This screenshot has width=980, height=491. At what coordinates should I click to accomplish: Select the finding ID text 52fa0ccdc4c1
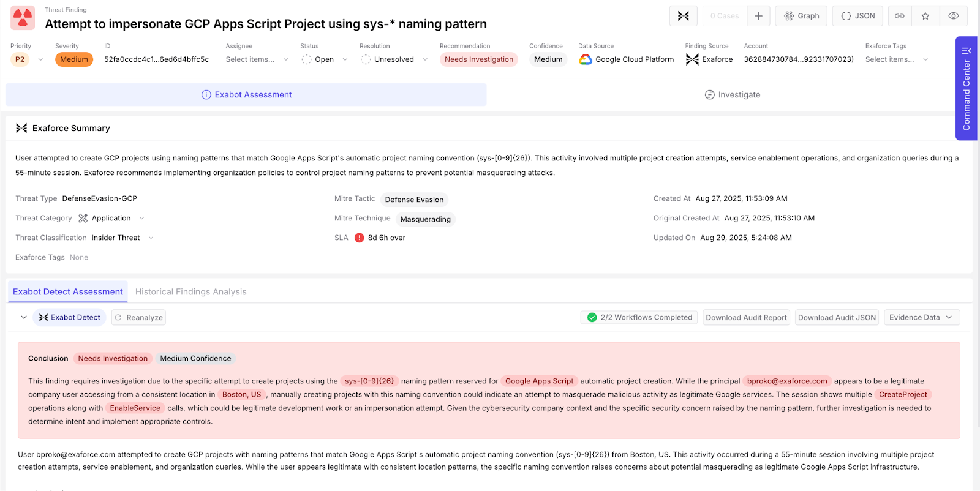click(x=156, y=59)
